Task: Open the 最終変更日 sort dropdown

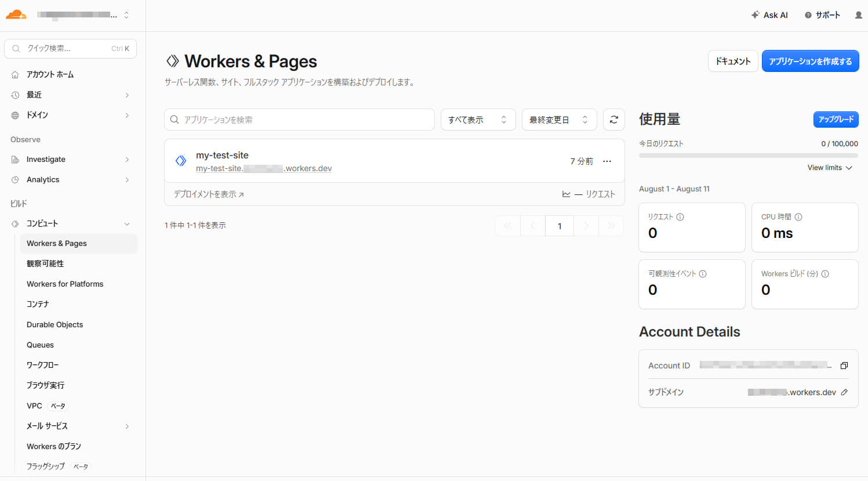Action: (x=559, y=120)
